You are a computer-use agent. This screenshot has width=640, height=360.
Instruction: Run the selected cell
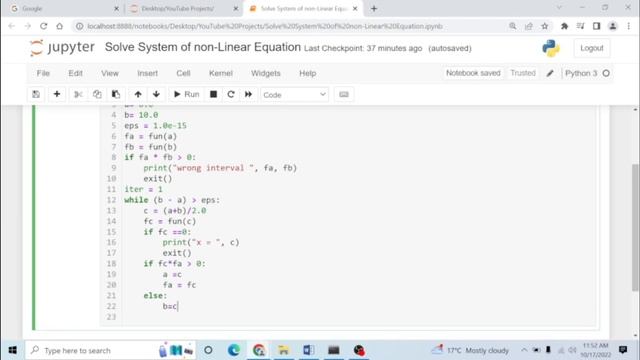pyautogui.click(x=187, y=94)
